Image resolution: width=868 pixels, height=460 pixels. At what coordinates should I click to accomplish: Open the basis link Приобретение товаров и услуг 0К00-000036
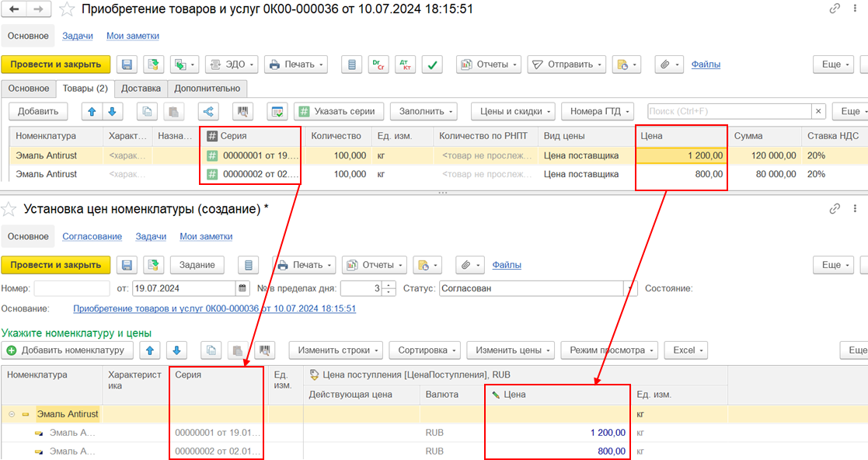click(x=214, y=308)
